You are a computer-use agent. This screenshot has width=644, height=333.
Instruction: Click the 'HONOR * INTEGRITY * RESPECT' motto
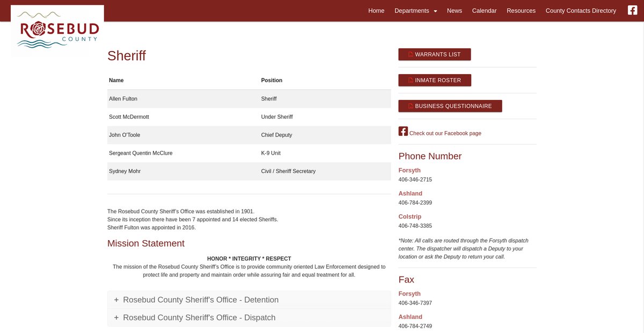coord(249,259)
